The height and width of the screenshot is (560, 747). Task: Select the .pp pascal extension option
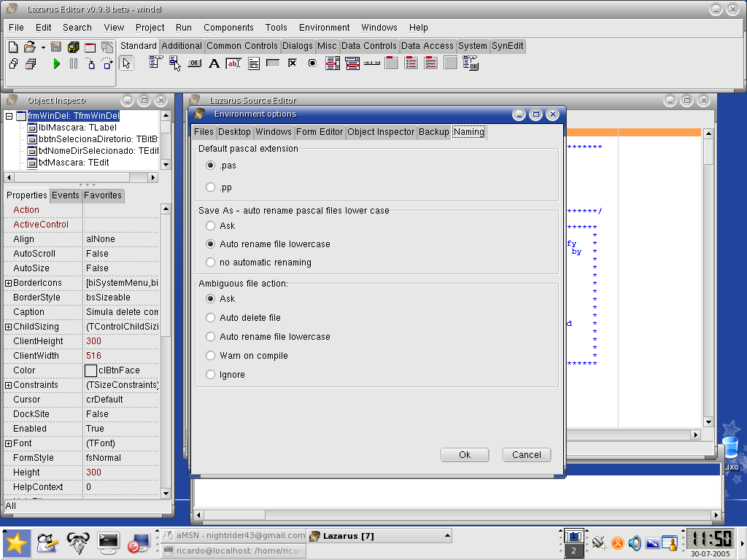(x=211, y=187)
